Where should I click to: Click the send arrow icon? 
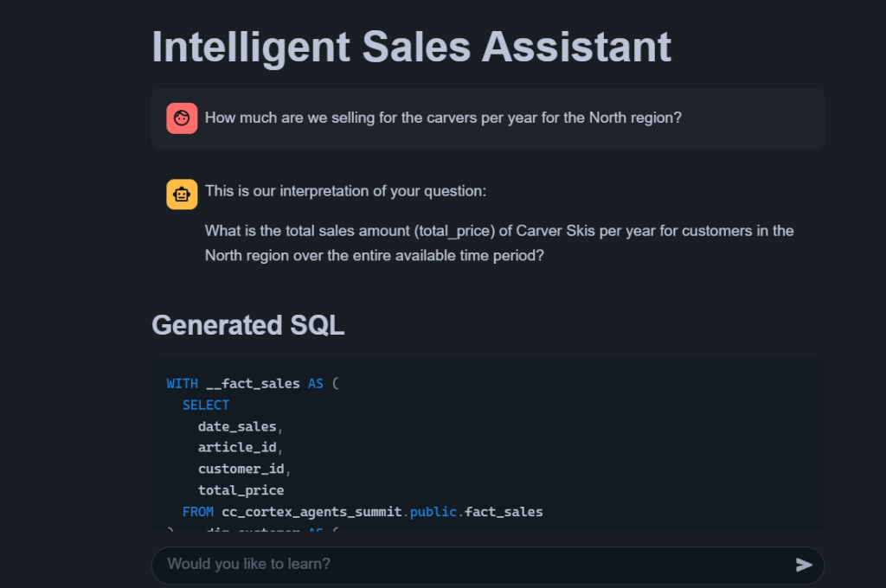(x=804, y=565)
